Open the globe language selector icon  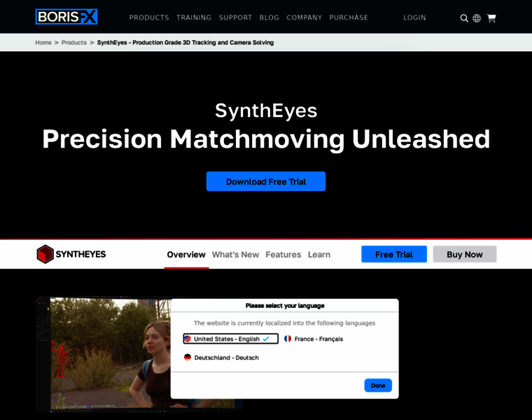point(477,18)
